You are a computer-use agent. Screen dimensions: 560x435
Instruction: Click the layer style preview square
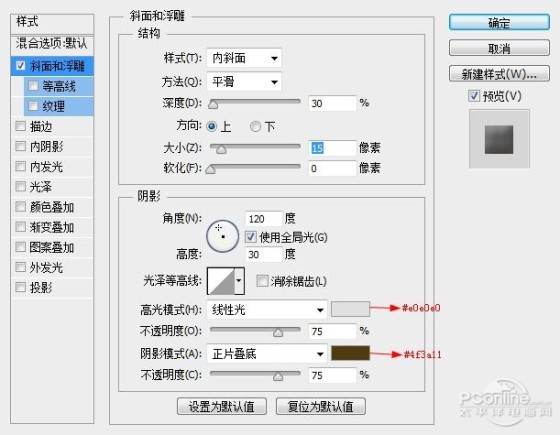[x=499, y=139]
